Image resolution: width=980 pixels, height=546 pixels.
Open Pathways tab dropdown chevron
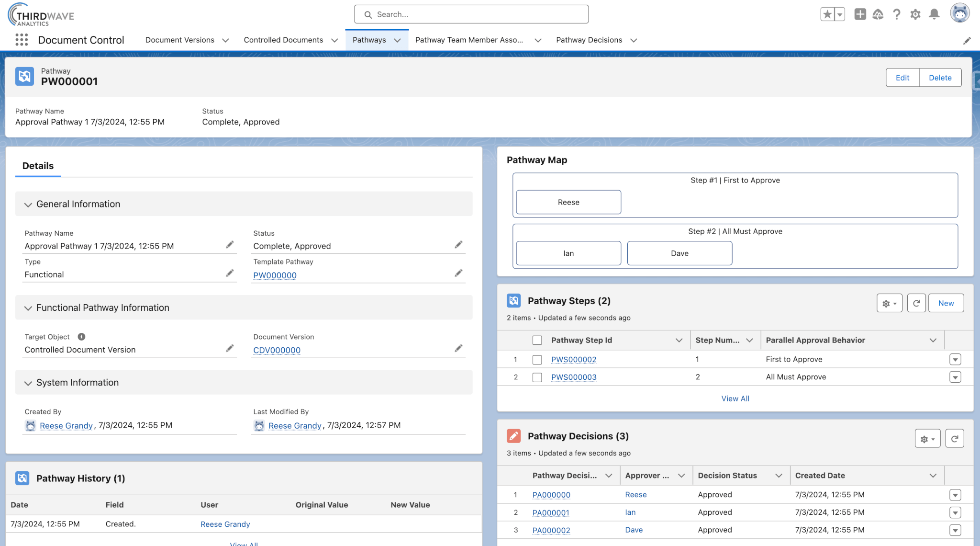(x=397, y=40)
